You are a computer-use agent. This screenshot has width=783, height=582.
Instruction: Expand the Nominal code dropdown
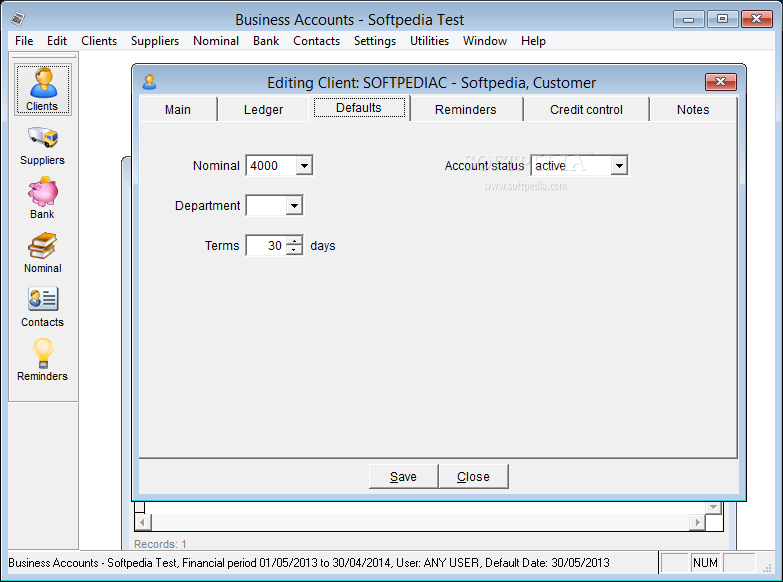point(304,165)
